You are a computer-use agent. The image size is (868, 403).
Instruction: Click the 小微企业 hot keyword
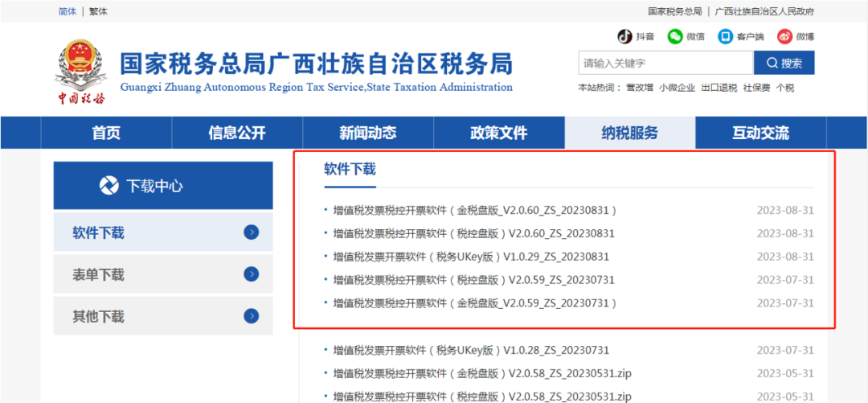(677, 88)
